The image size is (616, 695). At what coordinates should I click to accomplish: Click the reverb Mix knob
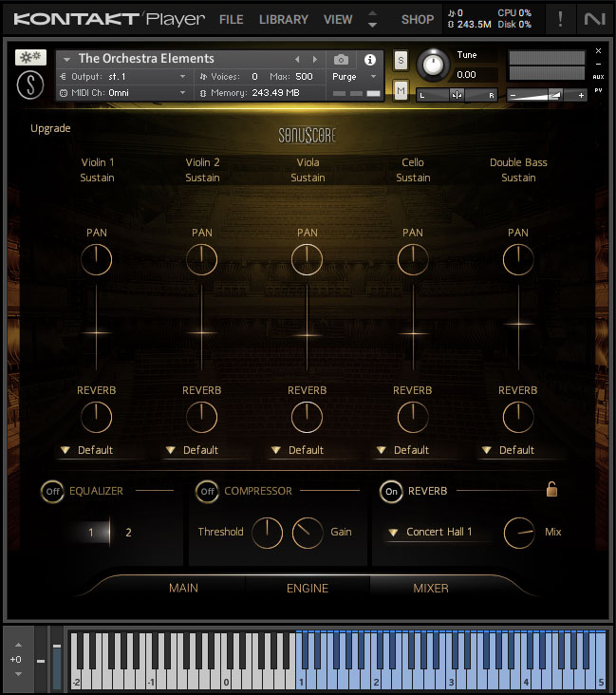click(x=519, y=533)
